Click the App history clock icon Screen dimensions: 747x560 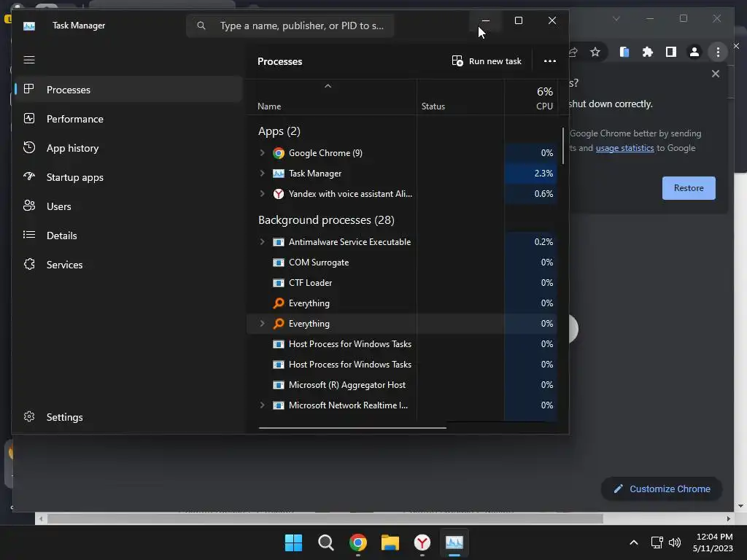pos(29,147)
